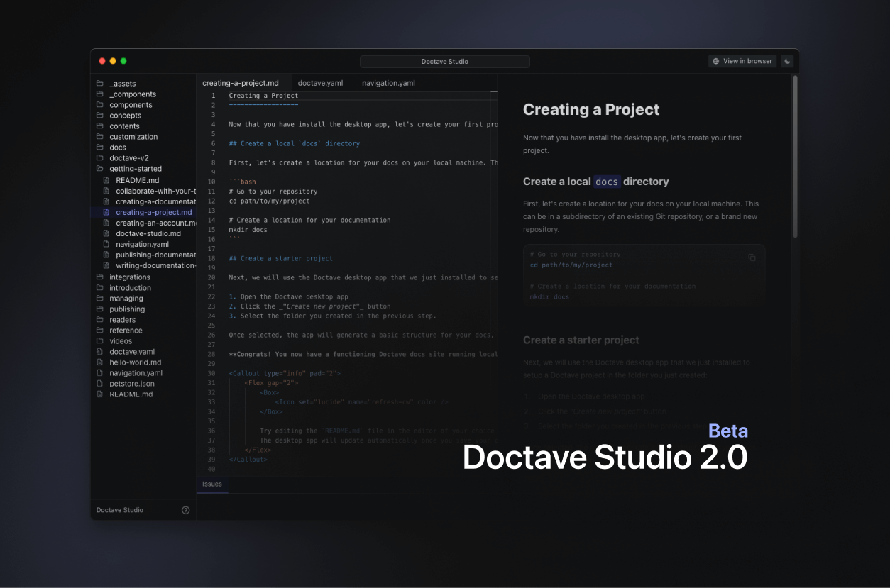Expand the Issues panel
The image size is (890, 588).
click(x=211, y=484)
